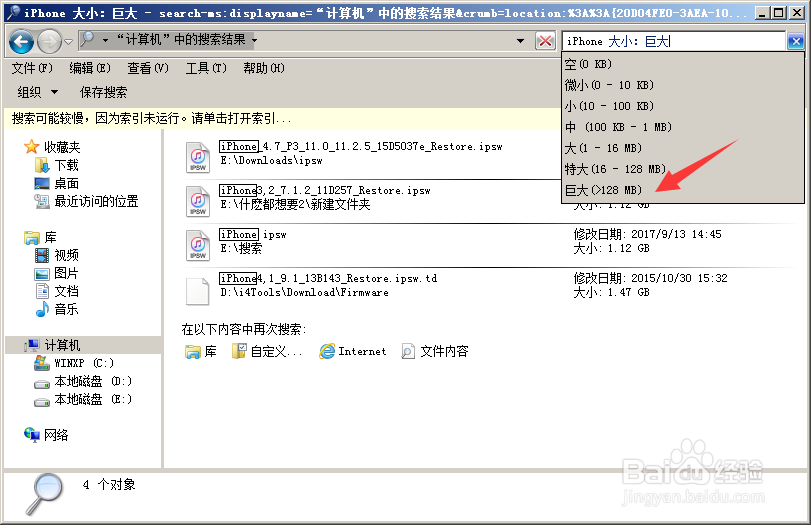Open the 帮助(H) menu
The width and height of the screenshot is (811, 525).
264,68
